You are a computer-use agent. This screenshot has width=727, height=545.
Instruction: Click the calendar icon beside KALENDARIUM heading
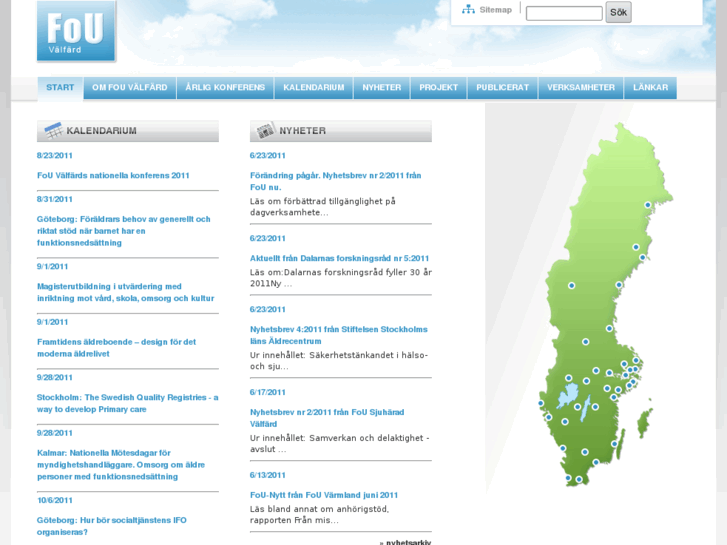(53, 130)
